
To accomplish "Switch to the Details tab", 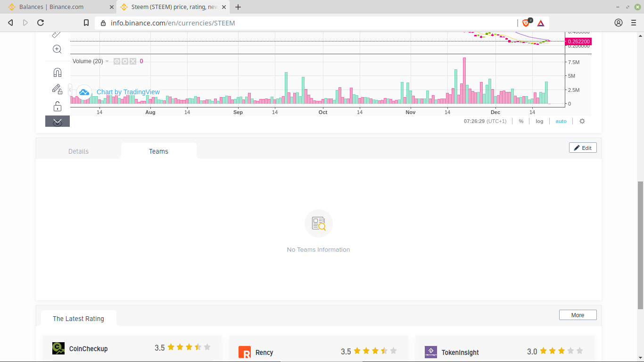I will 78,151.
